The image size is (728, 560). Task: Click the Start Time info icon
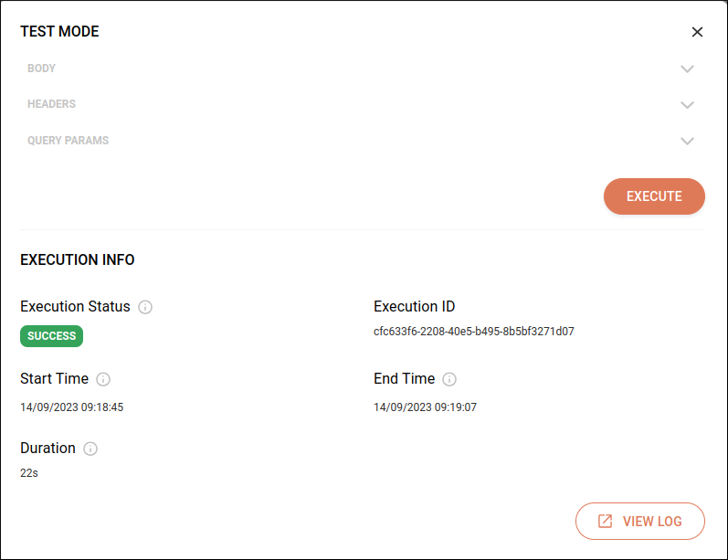pyautogui.click(x=103, y=379)
